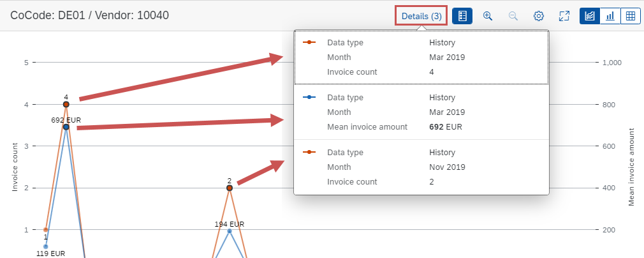Screen dimensions: 644x258
Task: Select the Nov 2019 invoice count point labeled 2
Action: tap(230, 188)
